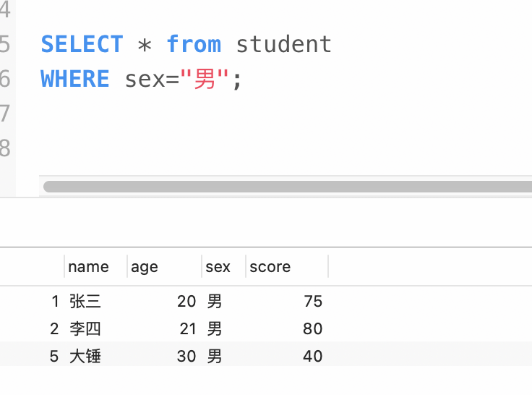Select the name cell 李四
The width and height of the screenshot is (532, 395).
pos(85,329)
